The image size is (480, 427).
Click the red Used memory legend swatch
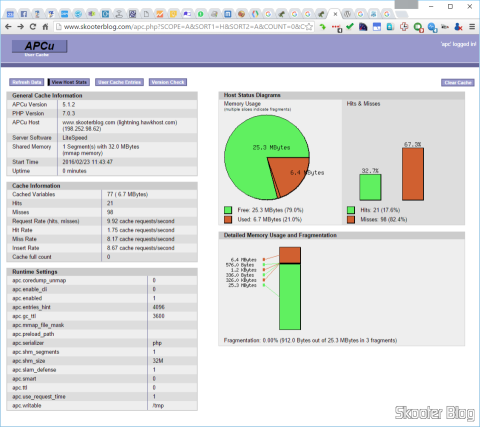[228, 220]
